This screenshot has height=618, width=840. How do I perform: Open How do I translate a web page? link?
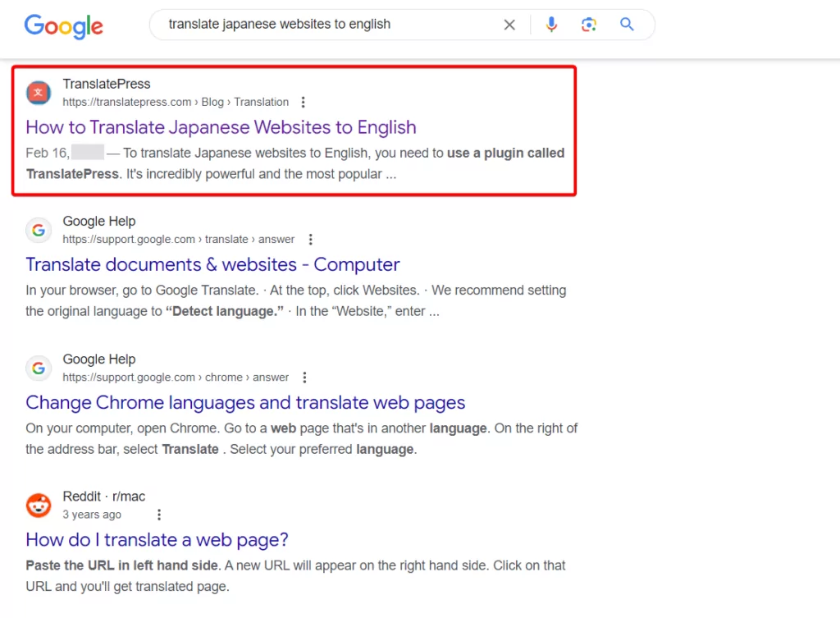[x=157, y=540]
